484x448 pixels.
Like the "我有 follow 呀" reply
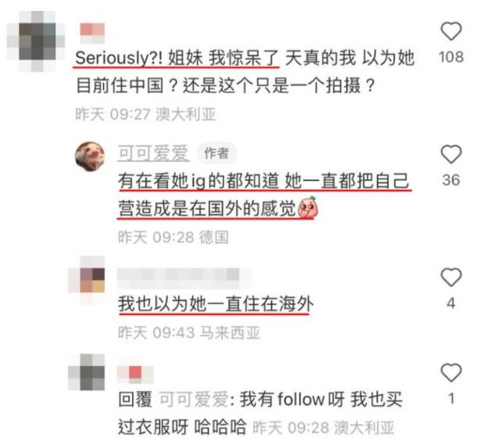(x=451, y=372)
